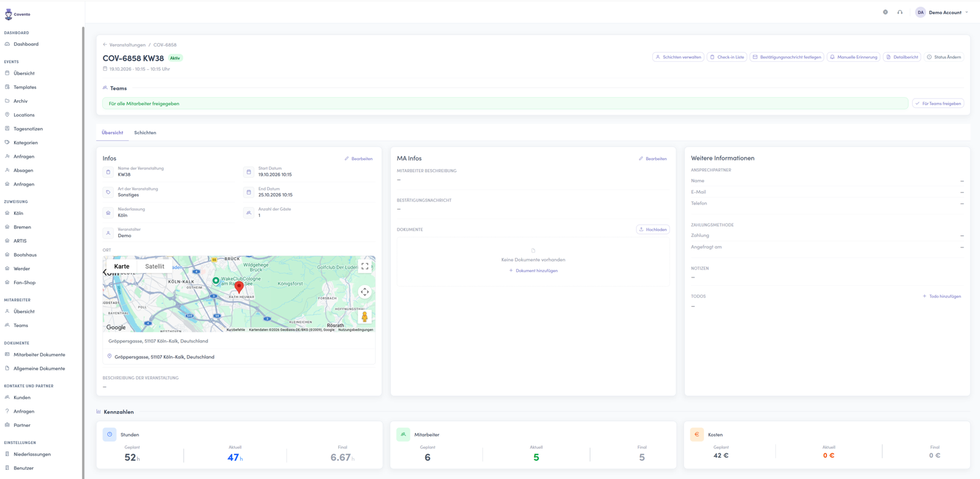Click the green WakeClub Cologne map marker
The height and width of the screenshot is (479, 980).
216,281
